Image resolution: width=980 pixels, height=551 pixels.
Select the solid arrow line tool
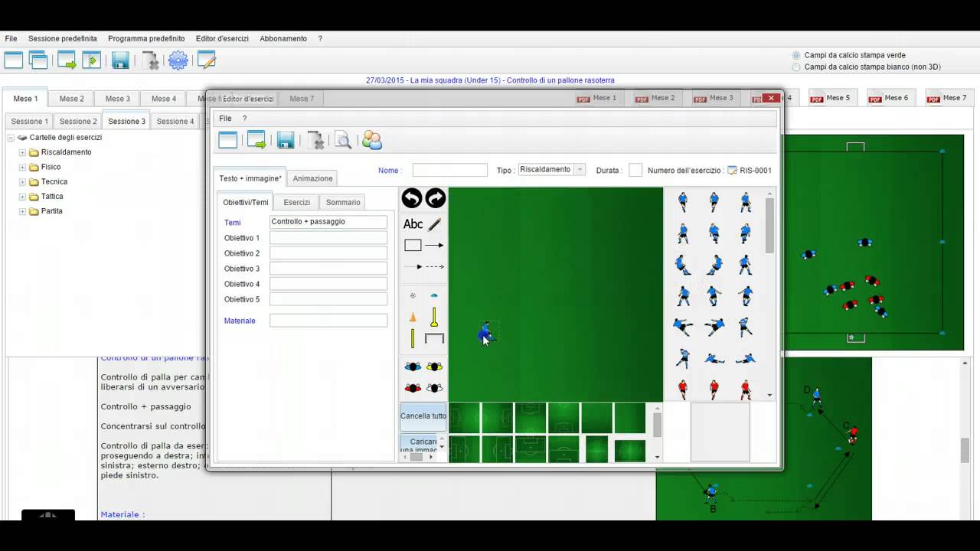[434, 246]
